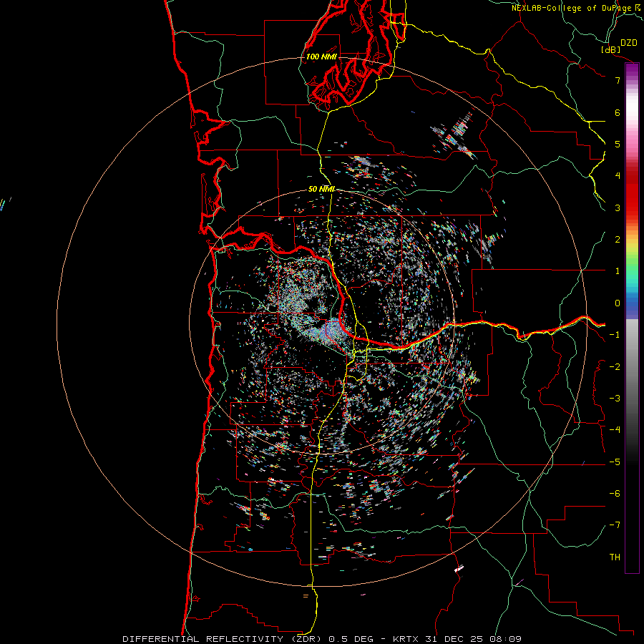Click the -7 tick on the dB scale
This screenshot has width=644, height=644.
[x=615, y=525]
